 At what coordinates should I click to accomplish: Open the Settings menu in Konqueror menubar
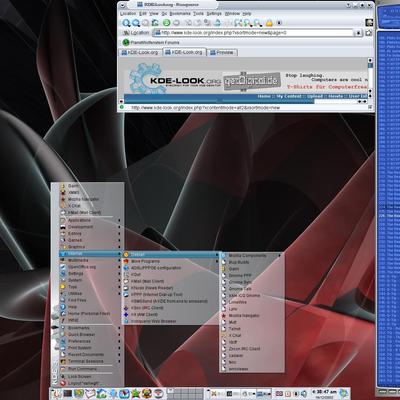tap(214, 14)
